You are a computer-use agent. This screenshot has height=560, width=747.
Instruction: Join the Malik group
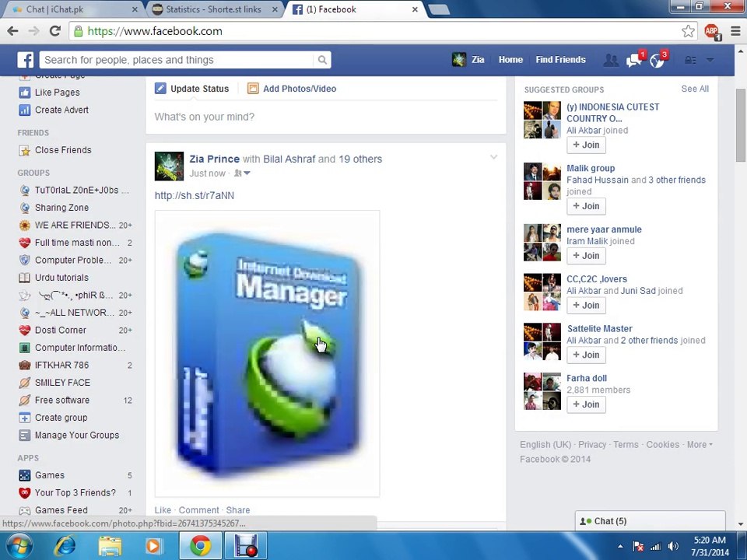586,206
